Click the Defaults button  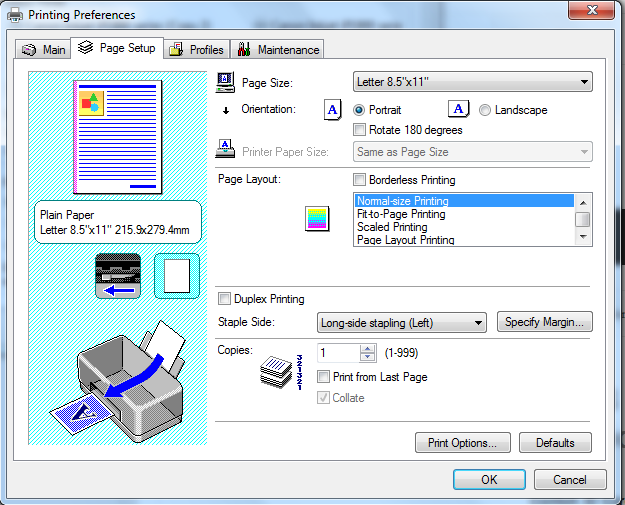[x=555, y=442]
